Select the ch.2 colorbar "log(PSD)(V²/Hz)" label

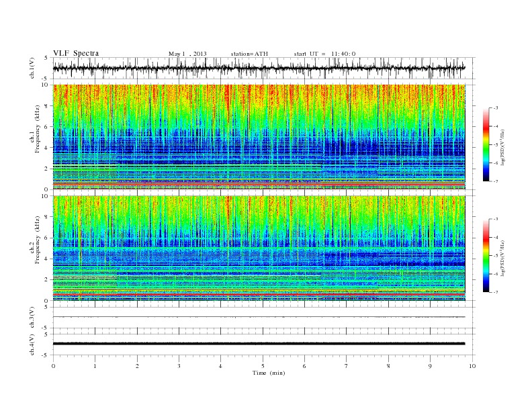[503, 259]
